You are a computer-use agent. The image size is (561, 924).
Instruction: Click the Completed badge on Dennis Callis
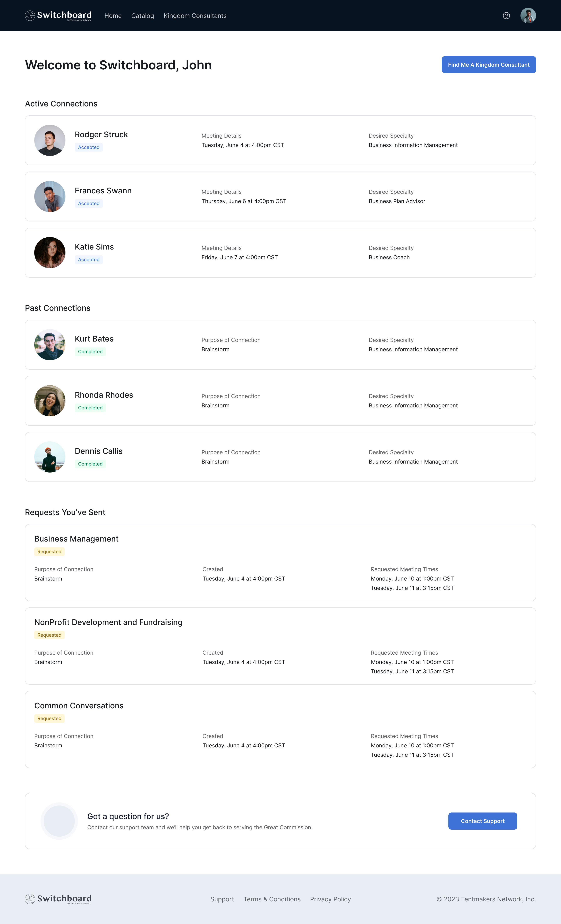[90, 464]
